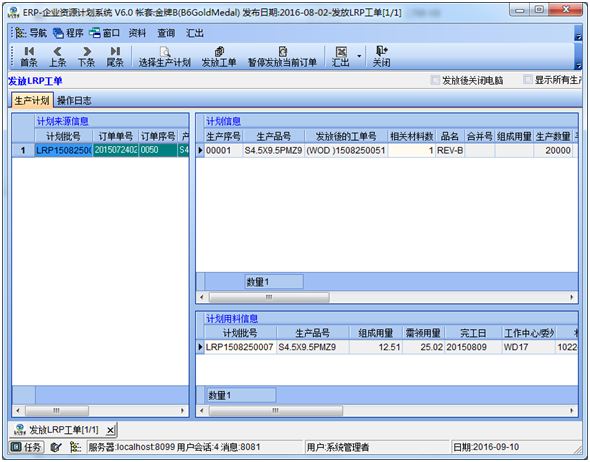The image size is (590, 462).
Task: Click 组成用量 value 12.51
Action: (x=376, y=347)
